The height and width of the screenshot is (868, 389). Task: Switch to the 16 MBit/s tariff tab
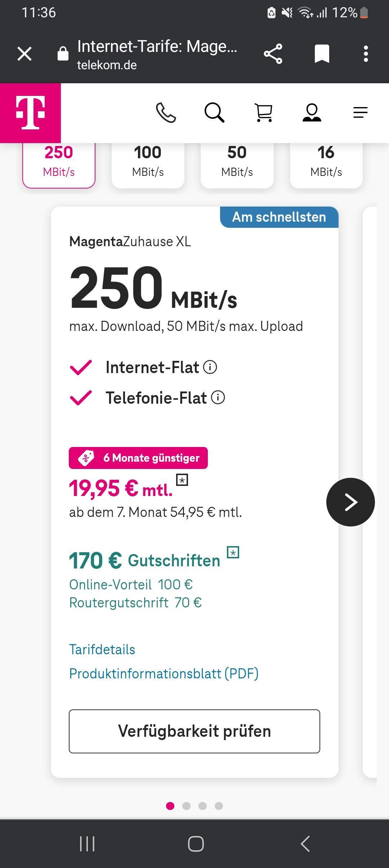(x=326, y=162)
